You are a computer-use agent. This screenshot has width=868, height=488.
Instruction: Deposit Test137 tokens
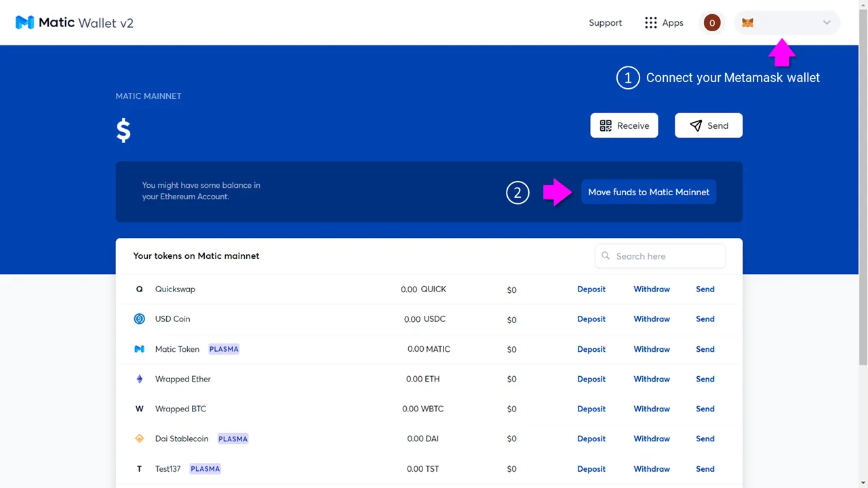click(x=591, y=469)
